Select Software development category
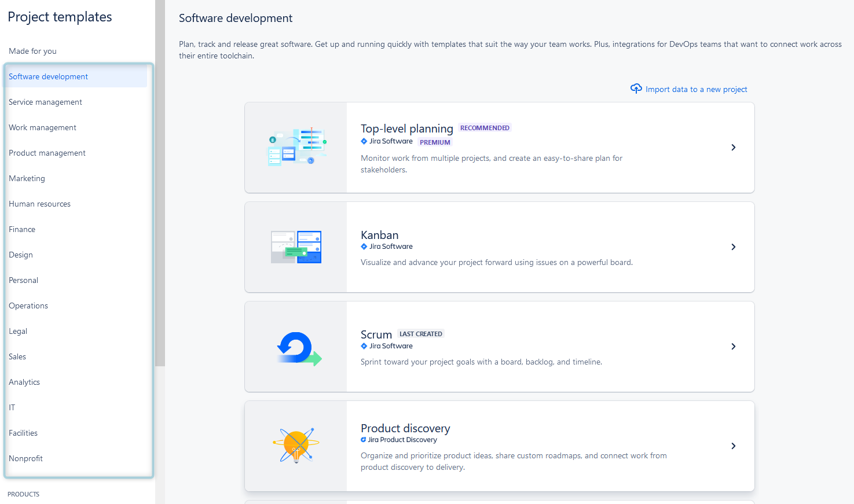This screenshot has width=854, height=504. coord(76,76)
